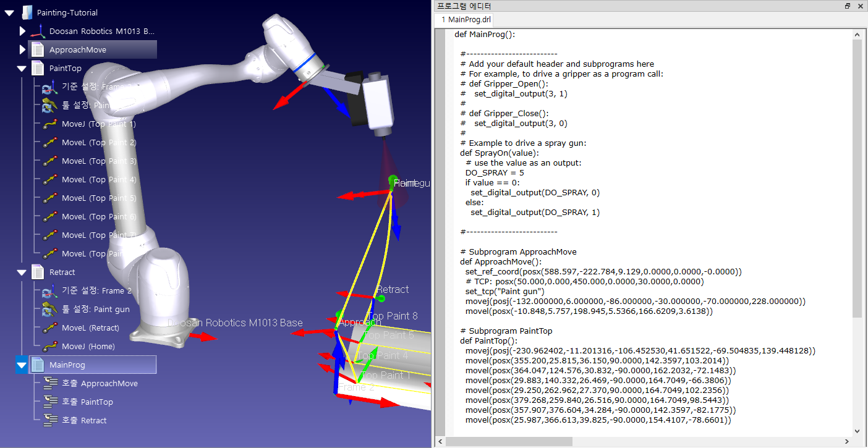The image size is (868, 448).
Task: Collapse the PaintTop program node
Action: click(22, 68)
